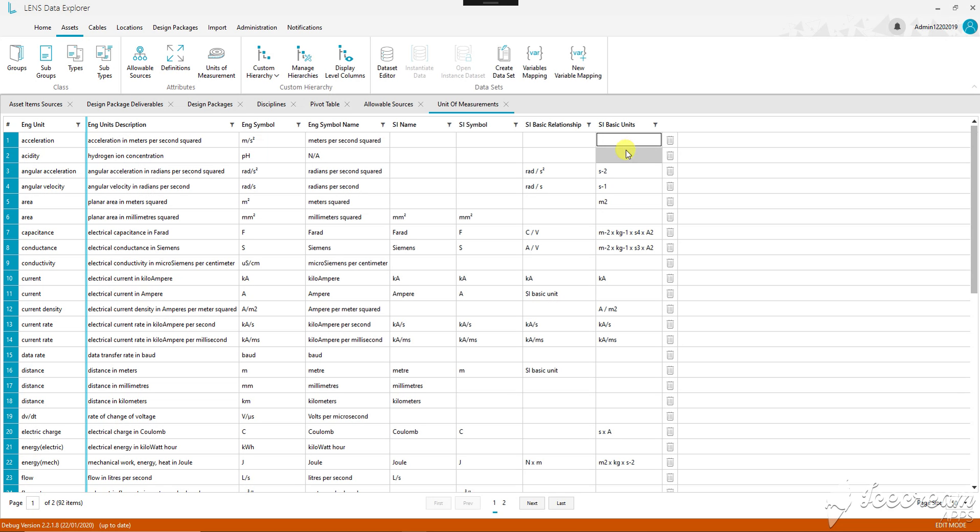
Task: Open New Variable Mapping
Action: click(578, 62)
